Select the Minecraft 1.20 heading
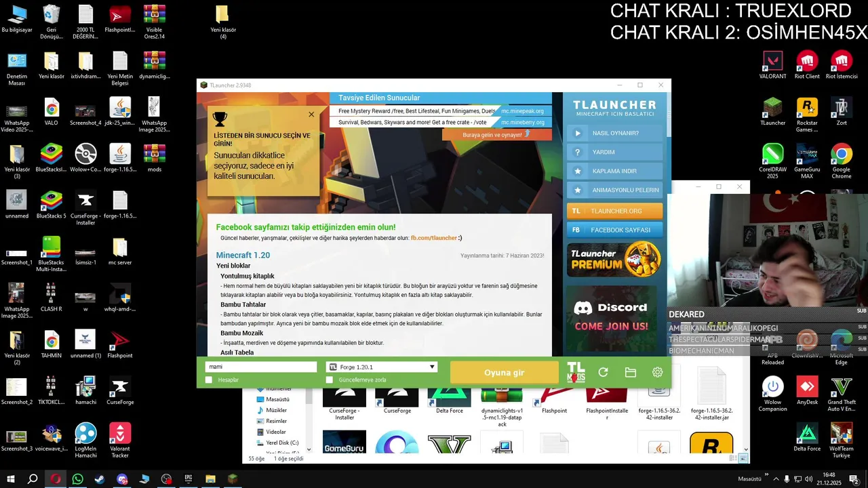868x488 pixels. 243,256
